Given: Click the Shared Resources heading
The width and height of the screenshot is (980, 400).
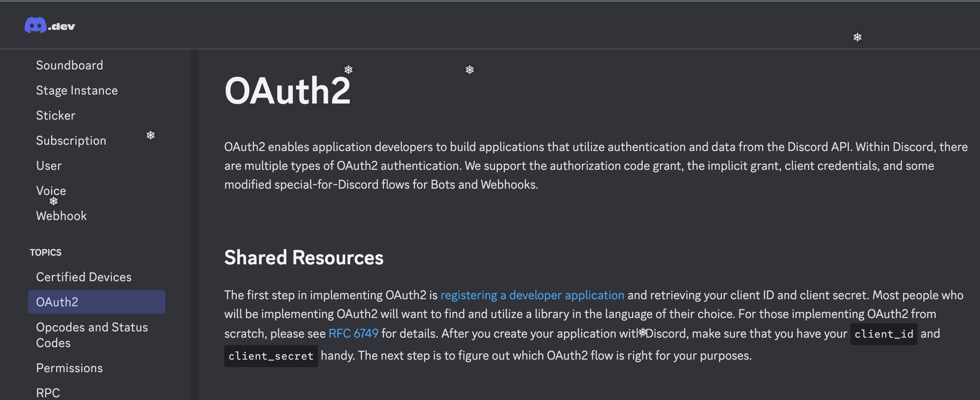Looking at the screenshot, I should 304,258.
